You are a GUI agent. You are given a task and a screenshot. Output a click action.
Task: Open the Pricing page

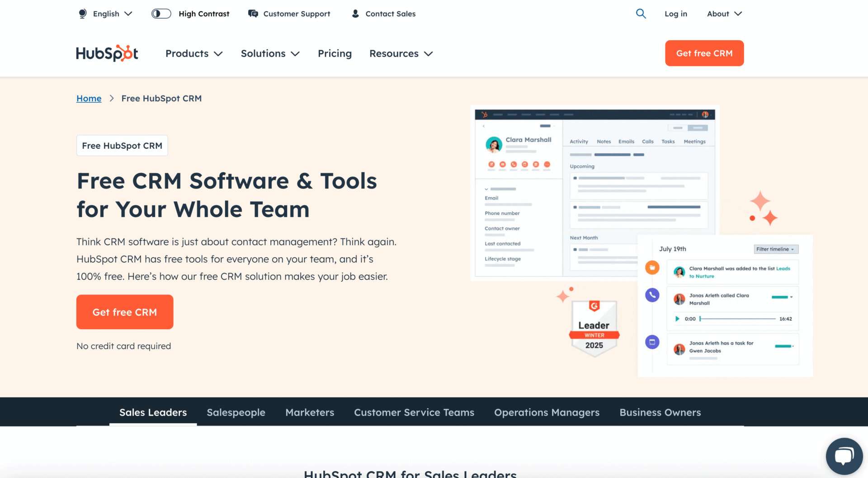tap(335, 53)
